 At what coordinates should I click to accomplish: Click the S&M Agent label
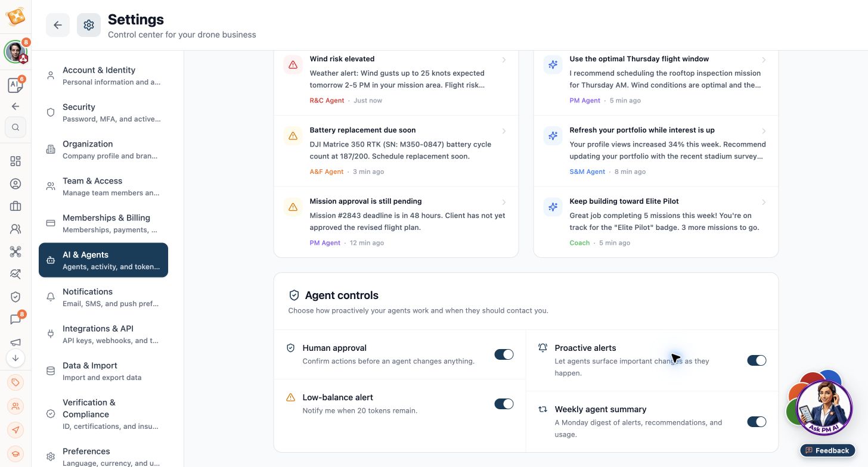(587, 172)
